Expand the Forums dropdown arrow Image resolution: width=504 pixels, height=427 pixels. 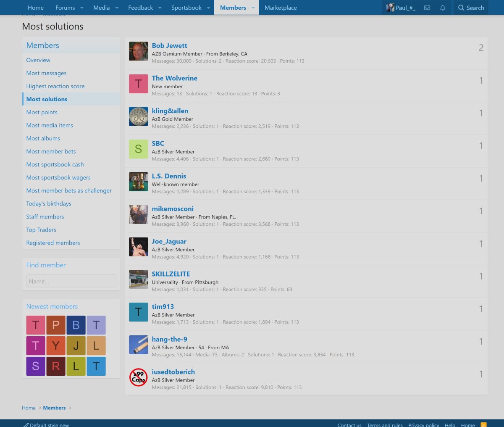(x=82, y=8)
